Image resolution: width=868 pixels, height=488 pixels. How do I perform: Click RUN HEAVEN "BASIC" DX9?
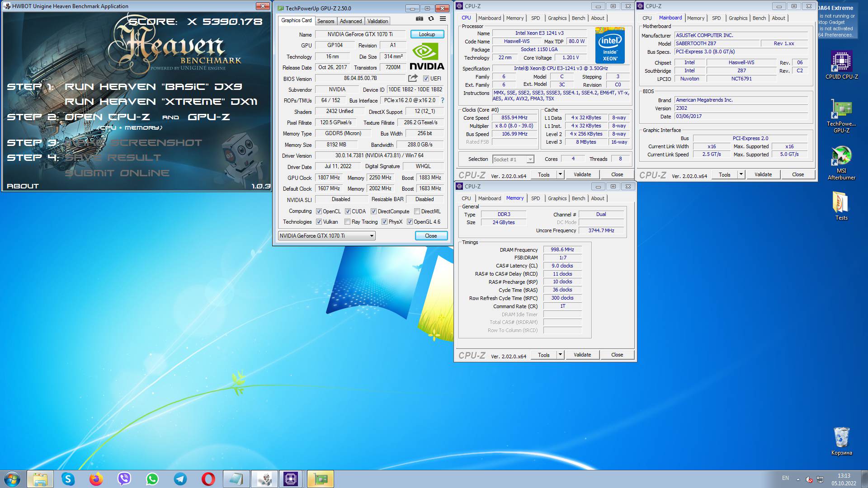153,86
